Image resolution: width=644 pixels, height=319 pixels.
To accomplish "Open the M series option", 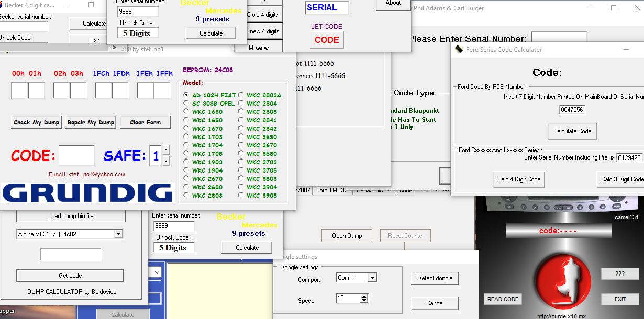I will pyautogui.click(x=259, y=48).
